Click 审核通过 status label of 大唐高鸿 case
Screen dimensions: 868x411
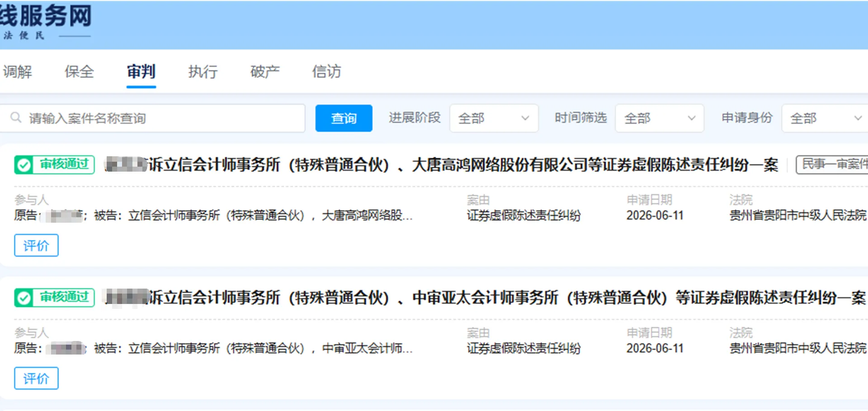pos(64,164)
